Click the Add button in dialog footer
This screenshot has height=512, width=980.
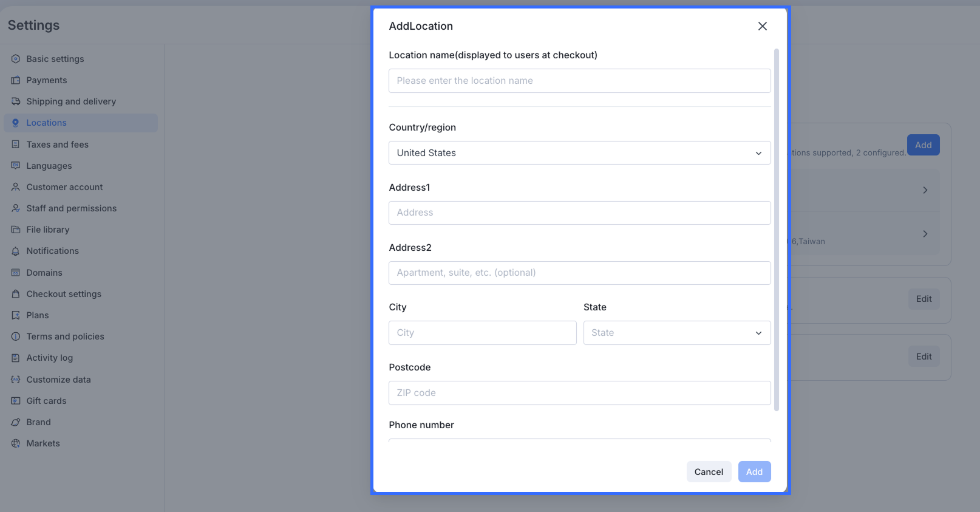tap(754, 472)
